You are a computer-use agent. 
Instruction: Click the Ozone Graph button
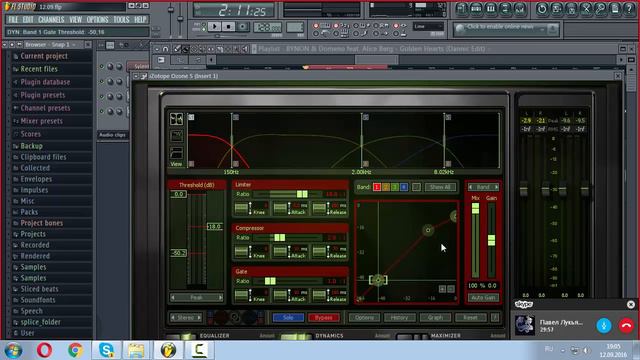point(435,317)
